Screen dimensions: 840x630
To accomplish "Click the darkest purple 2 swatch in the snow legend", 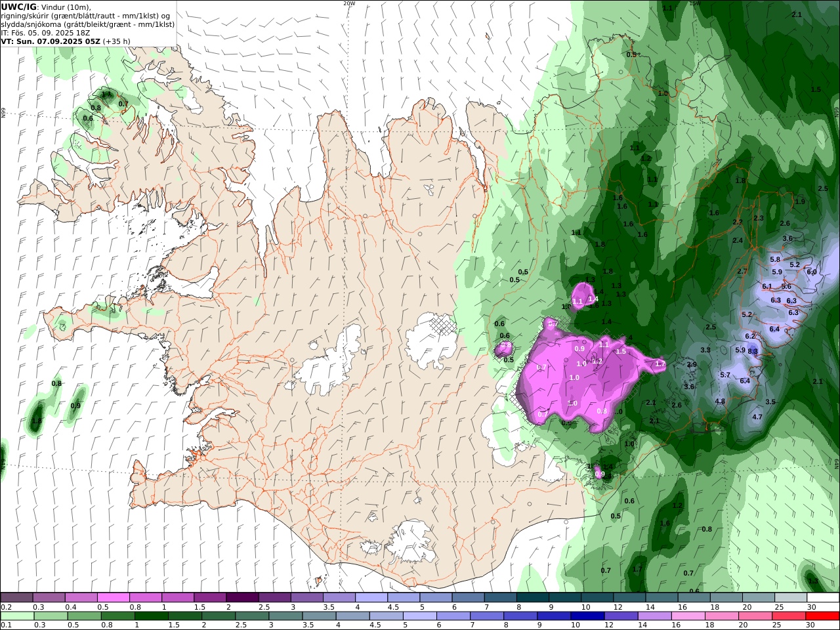I will coord(242,598).
